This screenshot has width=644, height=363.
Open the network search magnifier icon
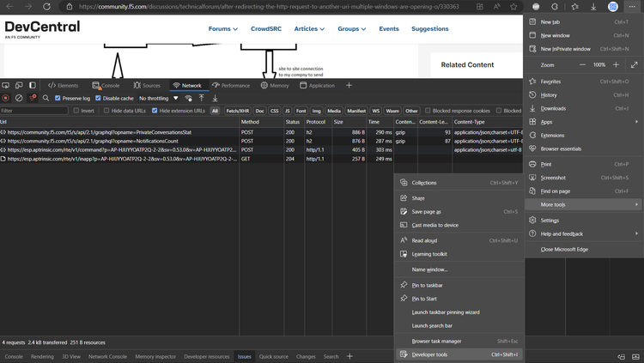(46, 99)
